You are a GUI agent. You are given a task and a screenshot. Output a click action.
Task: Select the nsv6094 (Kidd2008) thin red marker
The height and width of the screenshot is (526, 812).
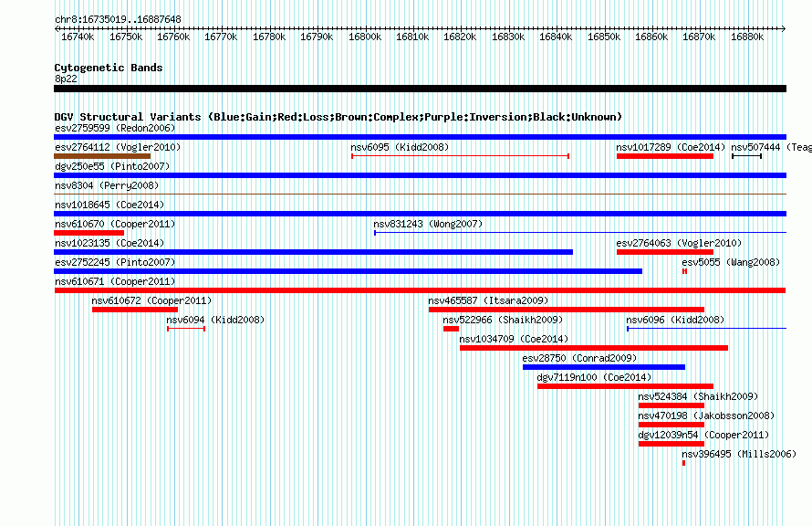[x=186, y=329]
